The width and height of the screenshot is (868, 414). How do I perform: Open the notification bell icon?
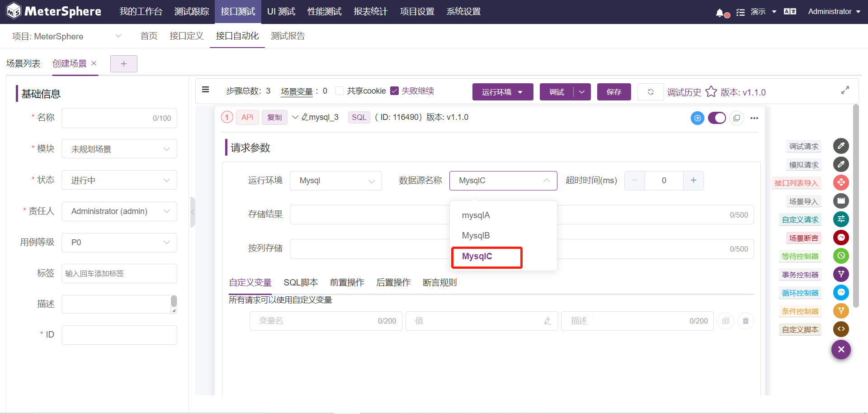coord(720,13)
